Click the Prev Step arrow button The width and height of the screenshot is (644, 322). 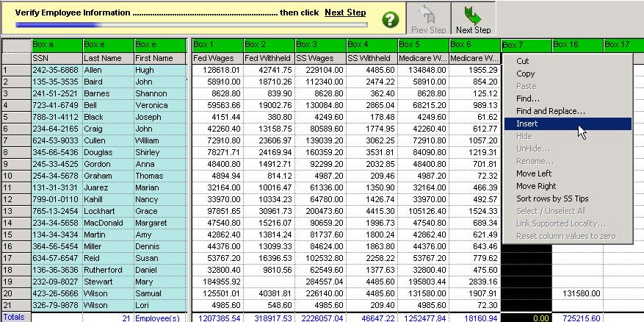coord(428,19)
